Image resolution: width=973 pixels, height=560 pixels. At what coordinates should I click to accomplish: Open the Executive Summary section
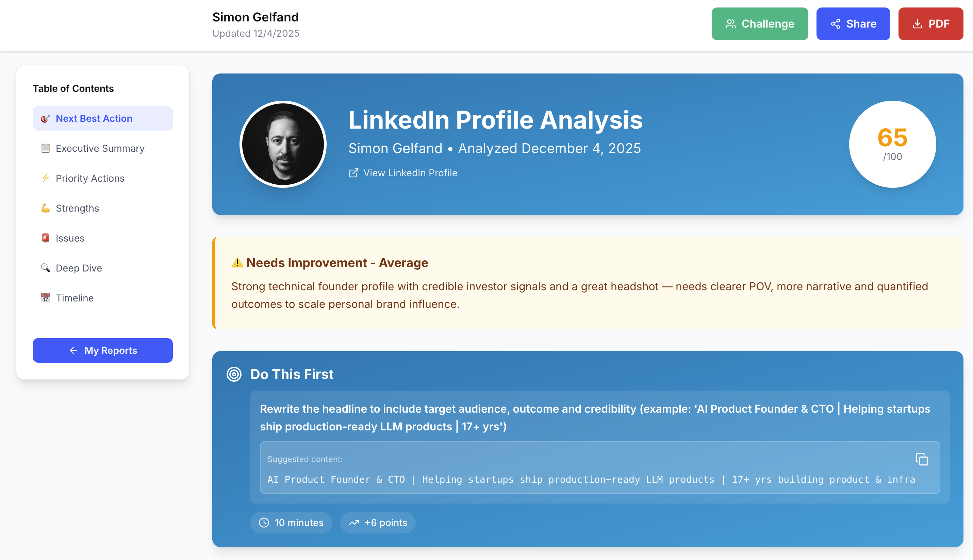(x=100, y=148)
